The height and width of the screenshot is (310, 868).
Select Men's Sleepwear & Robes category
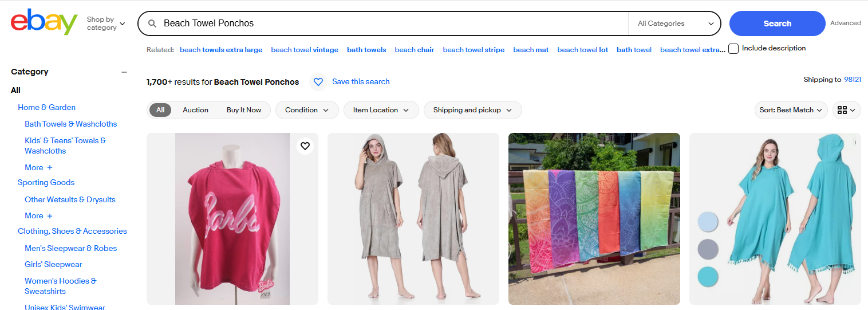pos(70,248)
